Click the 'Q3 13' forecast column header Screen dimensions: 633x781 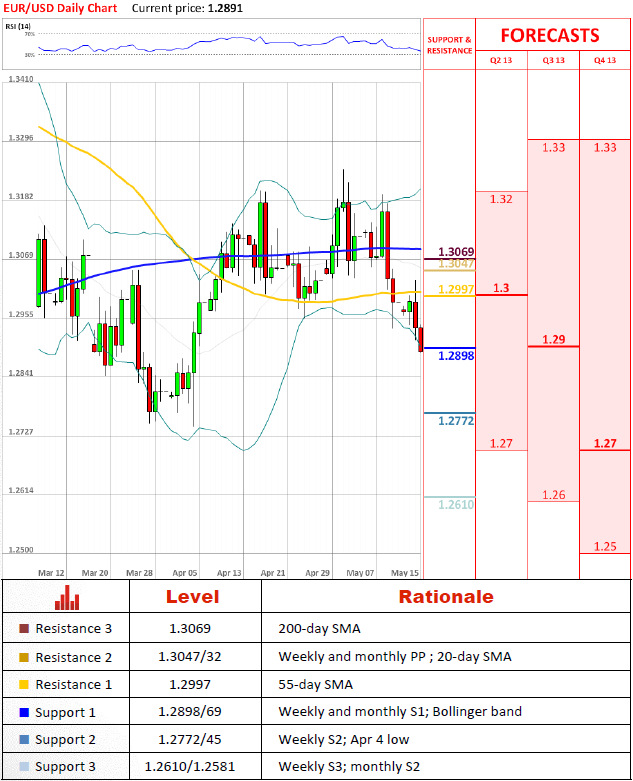click(553, 60)
